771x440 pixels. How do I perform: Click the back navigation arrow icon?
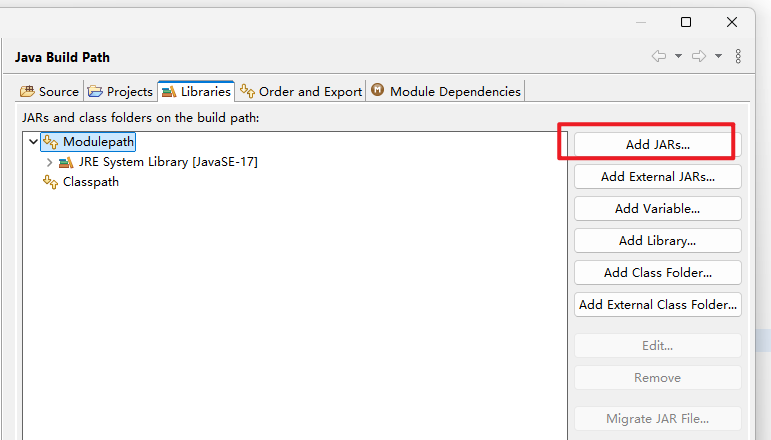point(658,56)
